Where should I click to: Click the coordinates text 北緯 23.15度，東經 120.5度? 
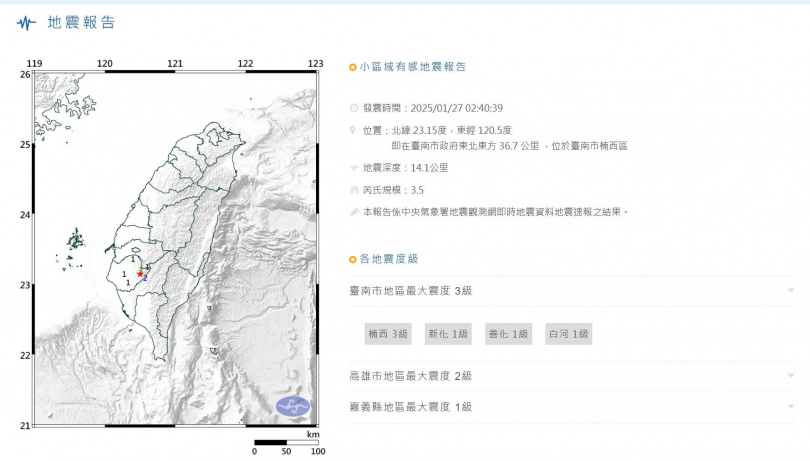451,130
